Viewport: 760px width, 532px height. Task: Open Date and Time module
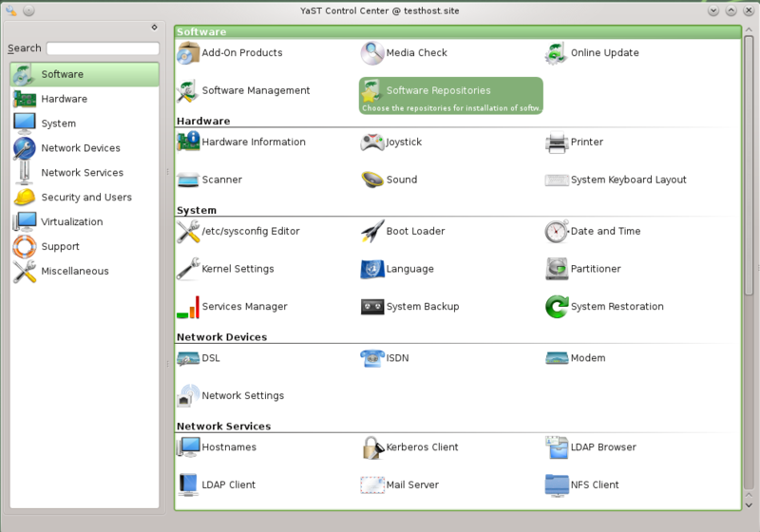593,231
